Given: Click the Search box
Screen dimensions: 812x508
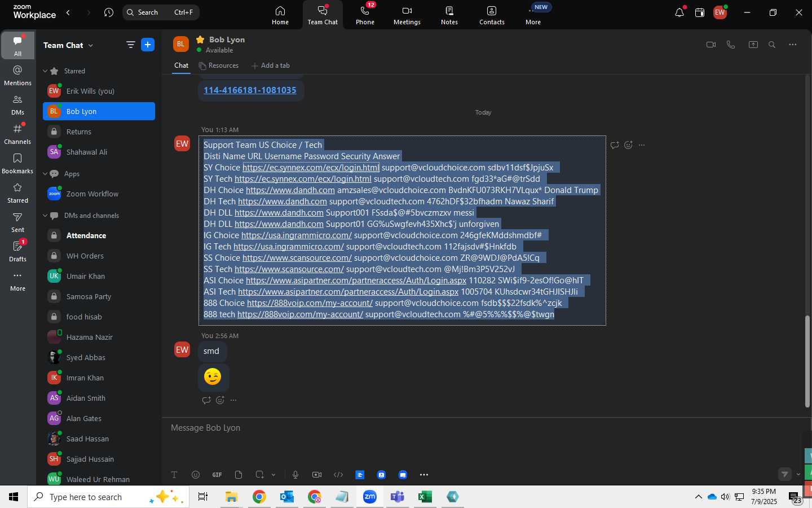Looking at the screenshot, I should pyautogui.click(x=161, y=12).
